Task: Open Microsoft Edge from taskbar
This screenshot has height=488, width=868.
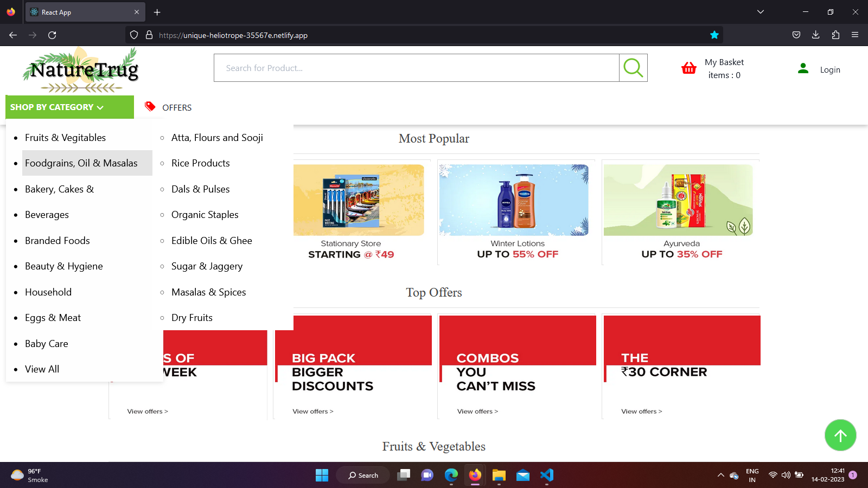Action: 451,475
